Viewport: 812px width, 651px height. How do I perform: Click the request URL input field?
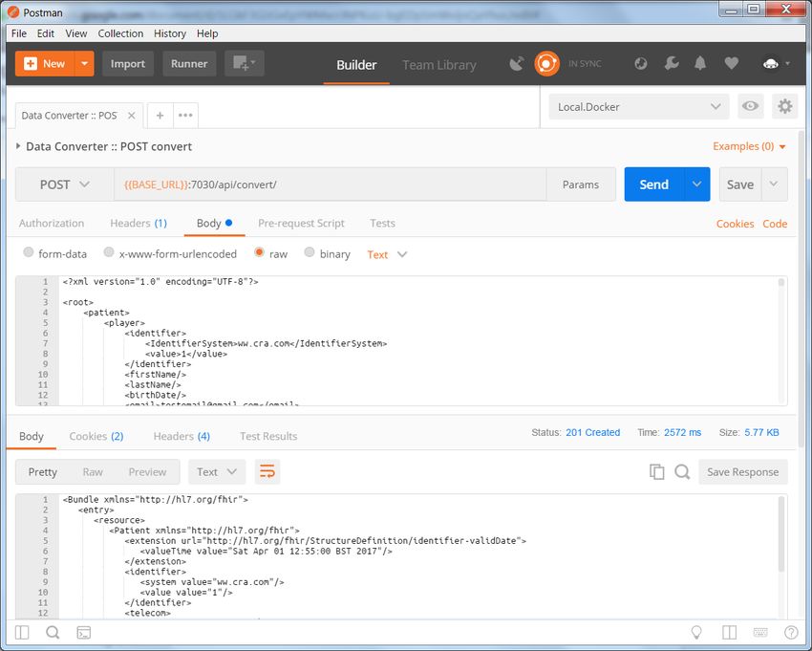(330, 184)
